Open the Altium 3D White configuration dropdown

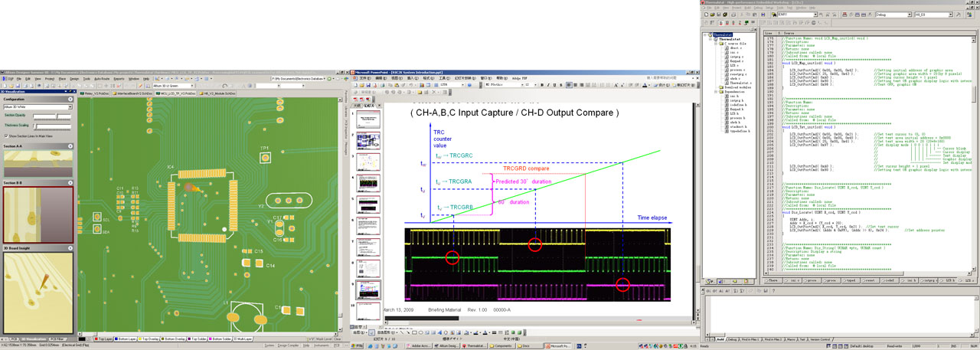pos(70,107)
